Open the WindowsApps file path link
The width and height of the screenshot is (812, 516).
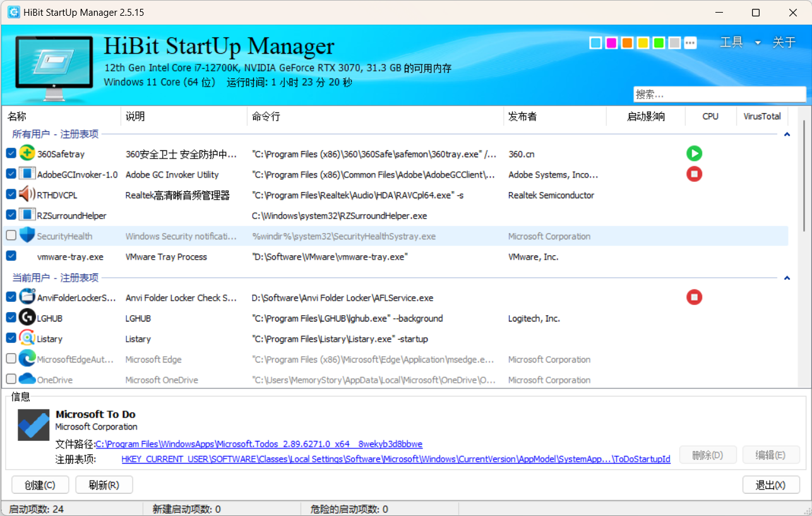(259, 444)
